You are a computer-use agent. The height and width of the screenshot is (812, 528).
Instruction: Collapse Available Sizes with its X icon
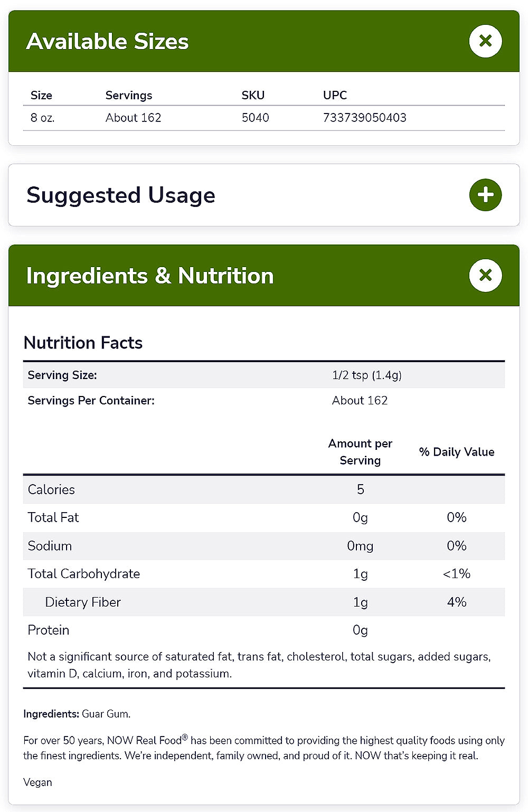pos(485,41)
